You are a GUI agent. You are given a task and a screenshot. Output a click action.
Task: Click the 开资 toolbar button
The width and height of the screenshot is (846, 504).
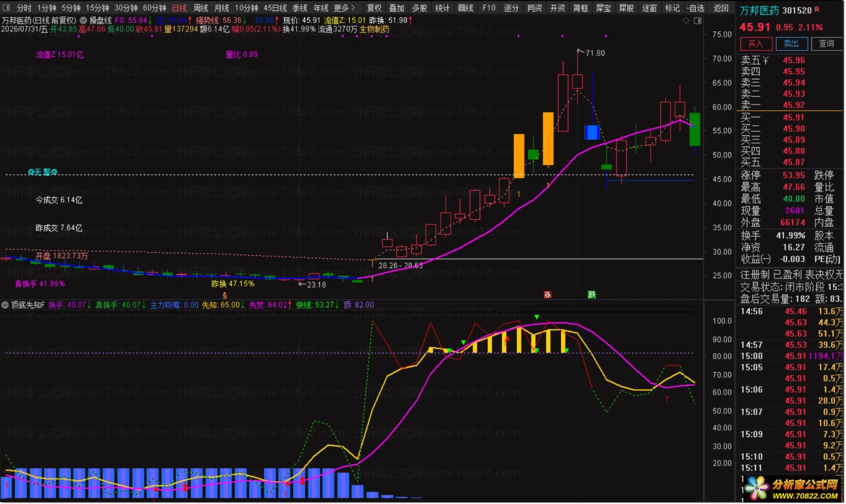point(557,8)
